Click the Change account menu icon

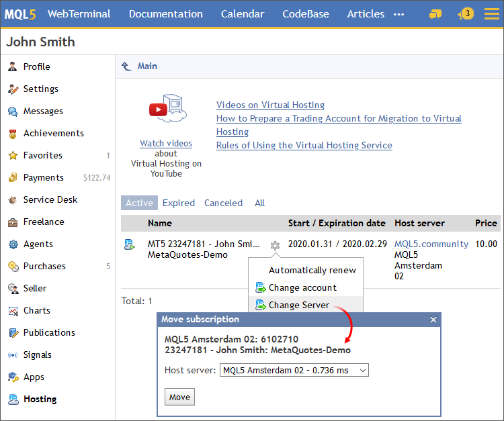[x=260, y=287]
